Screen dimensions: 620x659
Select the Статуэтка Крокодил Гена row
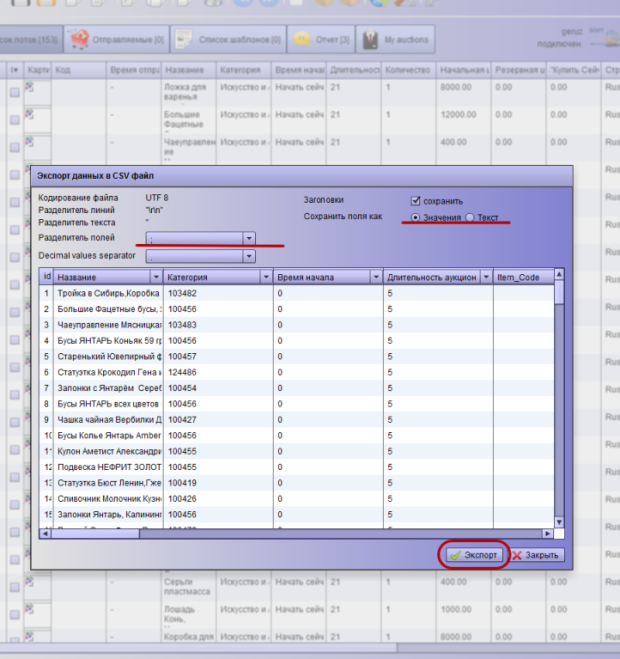(297, 372)
